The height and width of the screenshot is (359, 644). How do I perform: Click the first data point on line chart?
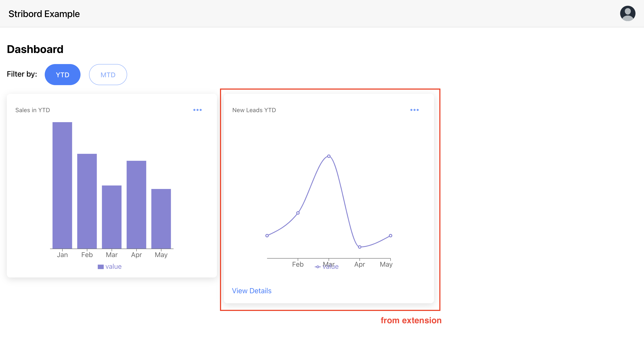click(267, 236)
